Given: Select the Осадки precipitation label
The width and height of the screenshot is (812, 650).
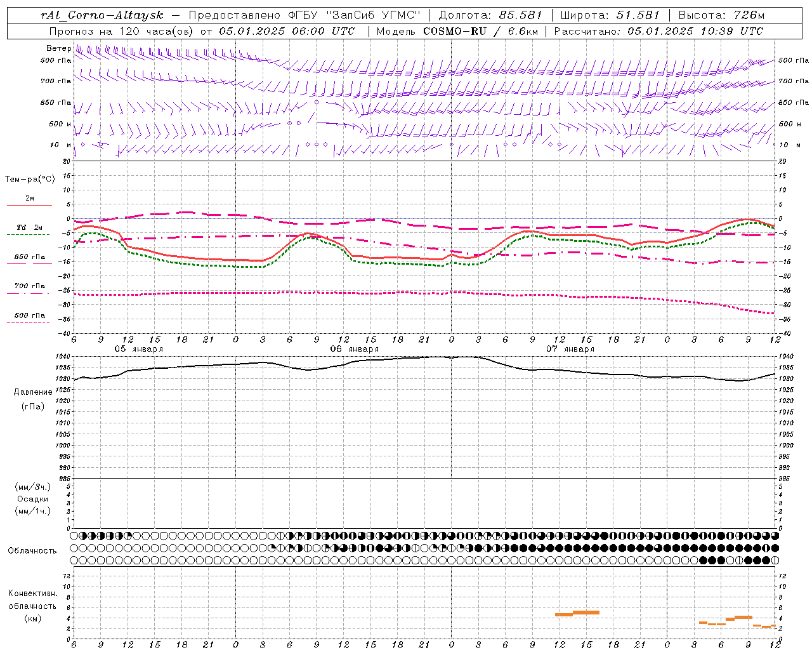Looking at the screenshot, I should coord(33,499).
